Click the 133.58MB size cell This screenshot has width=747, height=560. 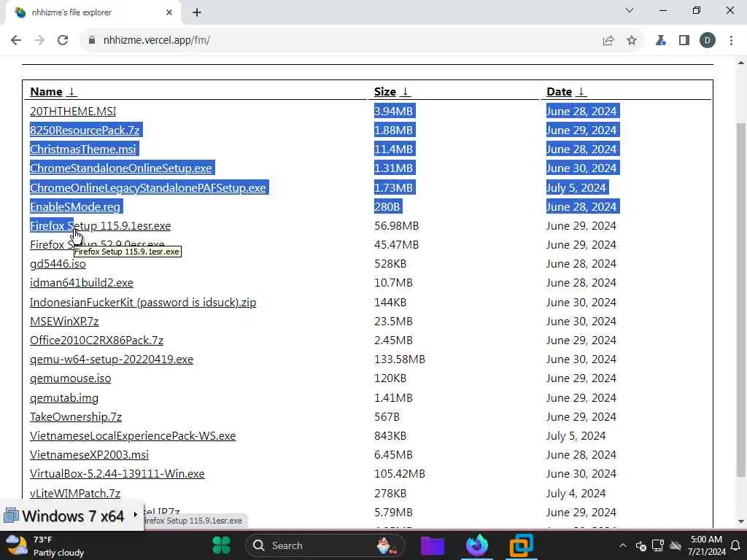(400, 359)
